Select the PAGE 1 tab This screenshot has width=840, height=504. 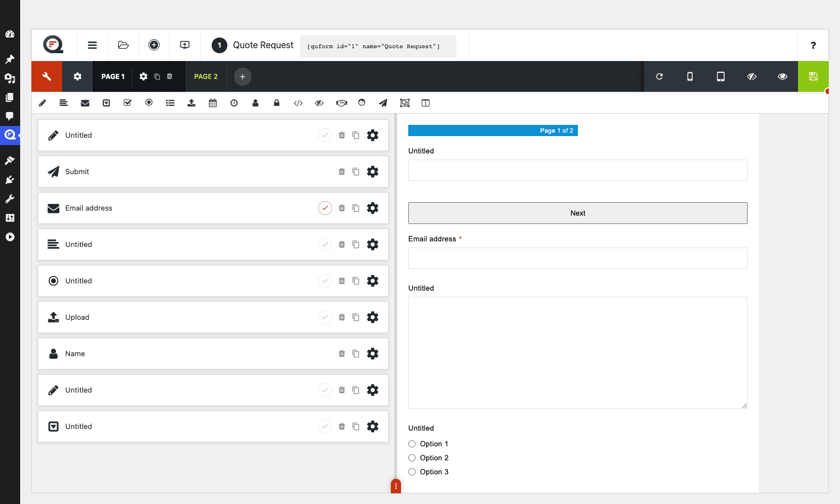pos(113,77)
